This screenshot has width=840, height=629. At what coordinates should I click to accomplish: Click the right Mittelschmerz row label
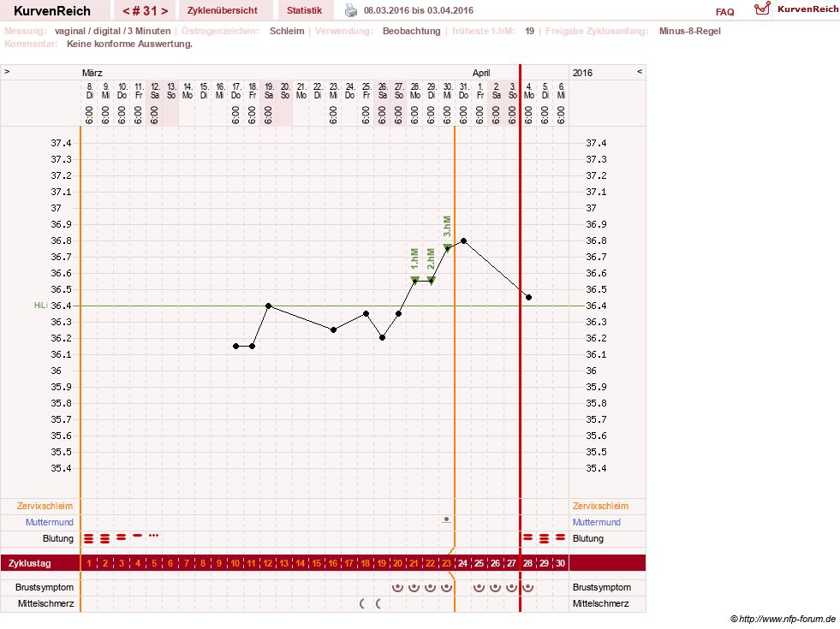(600, 604)
